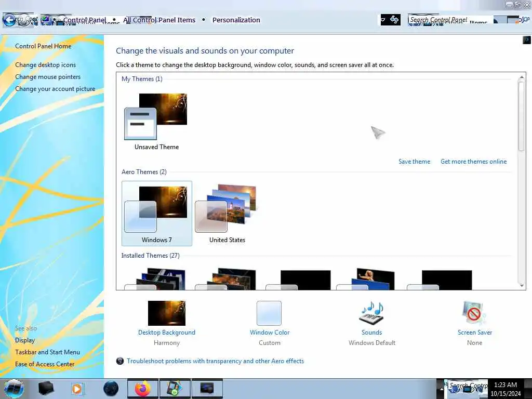532x399 pixels.
Task: Open Taskbar and Start Menu link
Action: (47, 352)
